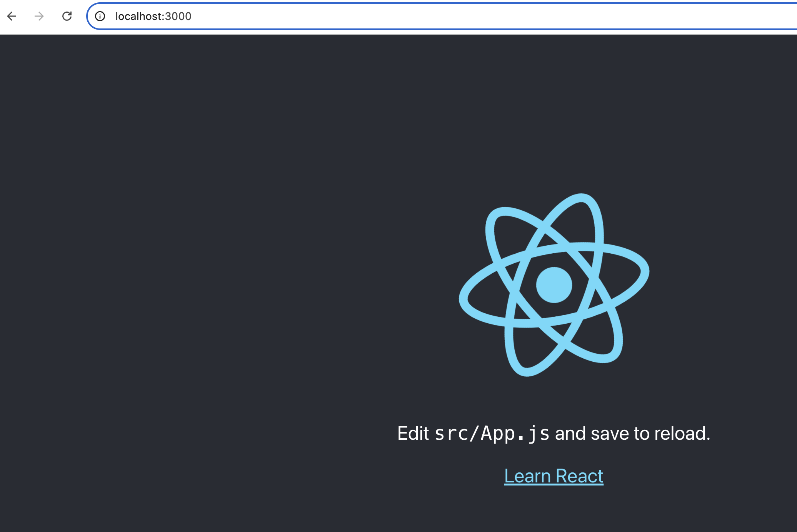Screen dimensions: 797x532
Task: Click the browser back arrow
Action: coord(12,16)
